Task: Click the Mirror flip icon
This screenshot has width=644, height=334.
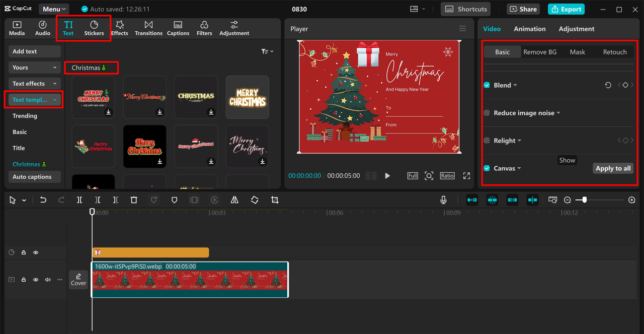Action: click(x=234, y=200)
